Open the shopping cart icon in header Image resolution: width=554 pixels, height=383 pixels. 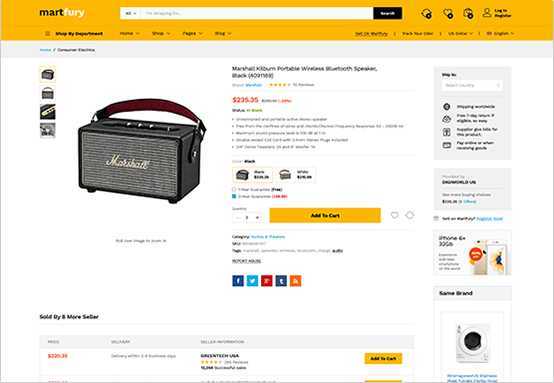coord(468,14)
